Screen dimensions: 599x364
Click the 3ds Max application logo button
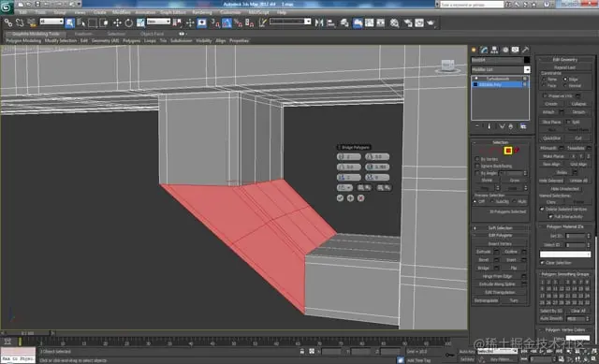click(x=7, y=7)
